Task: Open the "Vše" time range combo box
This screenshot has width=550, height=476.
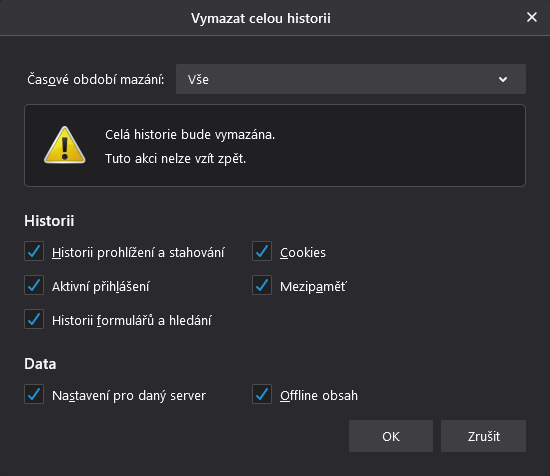Action: [x=351, y=79]
